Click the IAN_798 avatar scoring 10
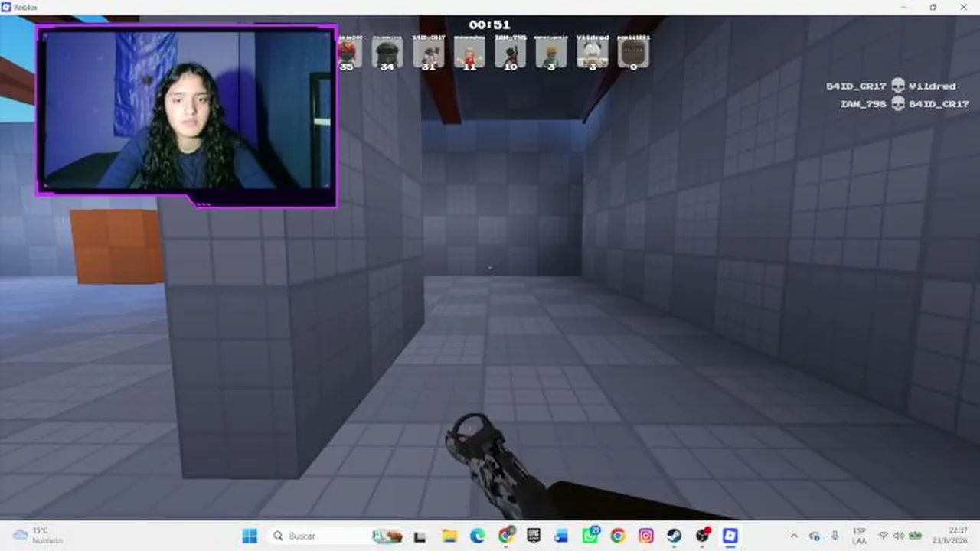Viewport: 980px width, 551px height. (x=511, y=52)
